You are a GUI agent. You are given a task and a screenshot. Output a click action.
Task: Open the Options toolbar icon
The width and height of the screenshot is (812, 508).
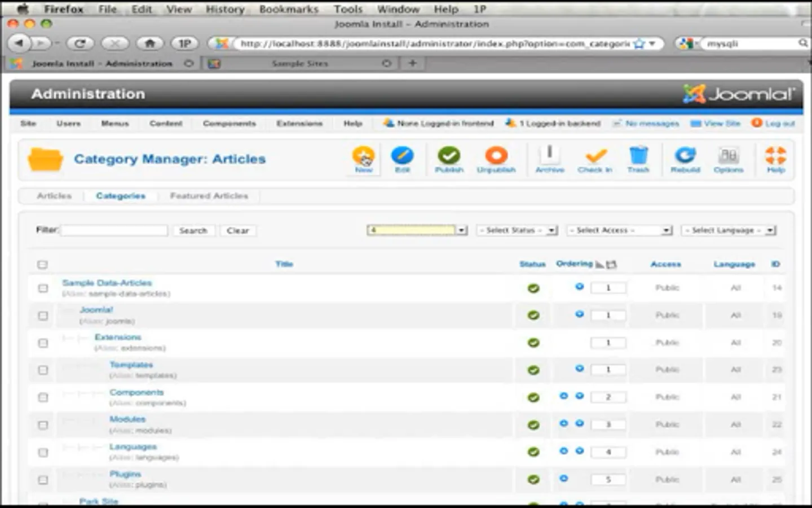click(x=729, y=159)
